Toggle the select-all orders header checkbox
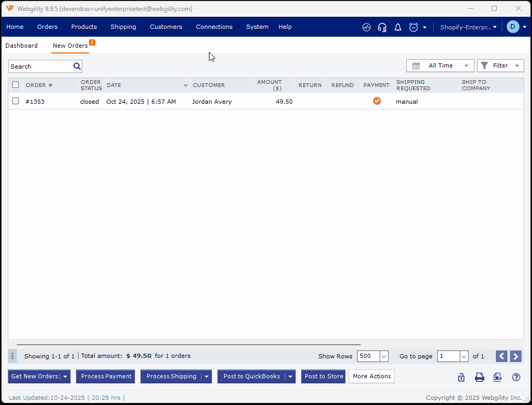The height and width of the screenshot is (405, 532). (x=16, y=85)
